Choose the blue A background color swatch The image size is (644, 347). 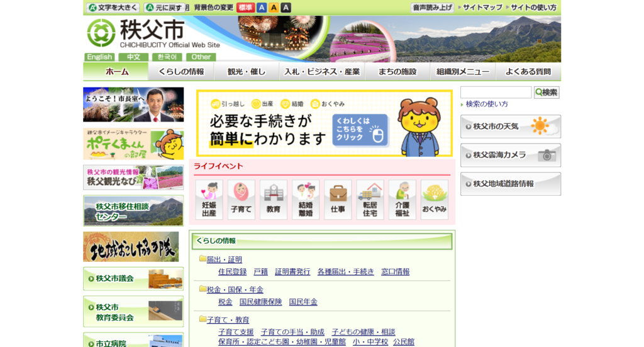tap(262, 8)
